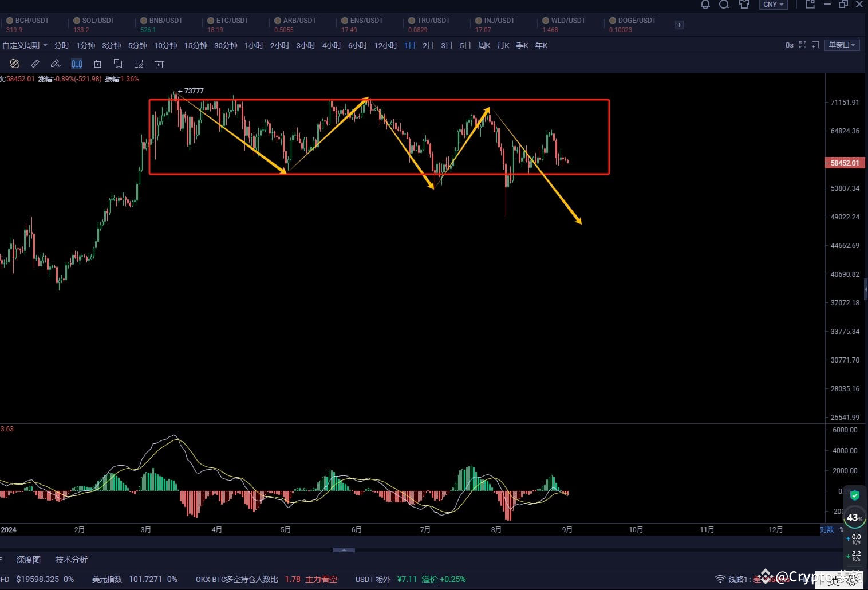Screen dimensions: 868x590
Task: Click the current price label 58452.01
Action: 844,163
